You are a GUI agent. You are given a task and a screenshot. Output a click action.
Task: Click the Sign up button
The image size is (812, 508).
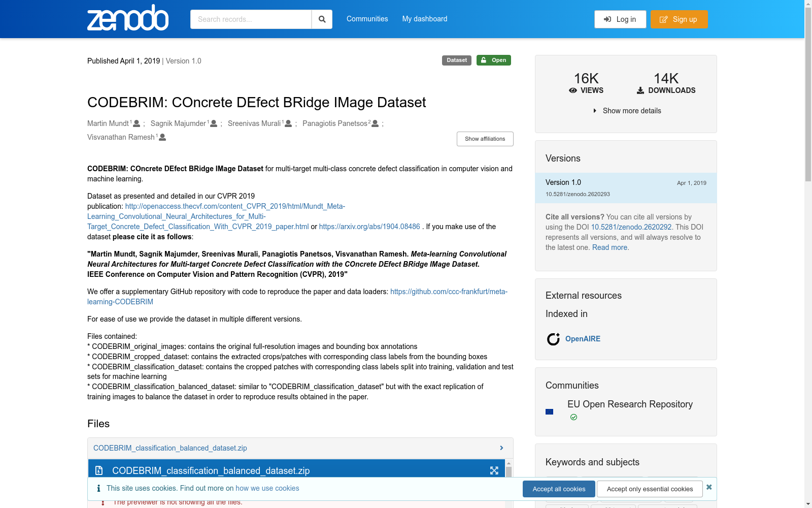coord(679,19)
